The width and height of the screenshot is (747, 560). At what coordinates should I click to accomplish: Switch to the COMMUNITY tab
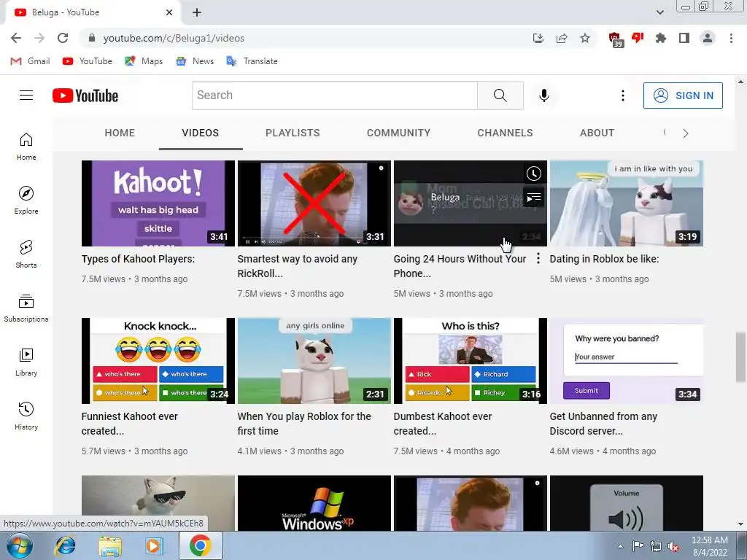tap(399, 133)
